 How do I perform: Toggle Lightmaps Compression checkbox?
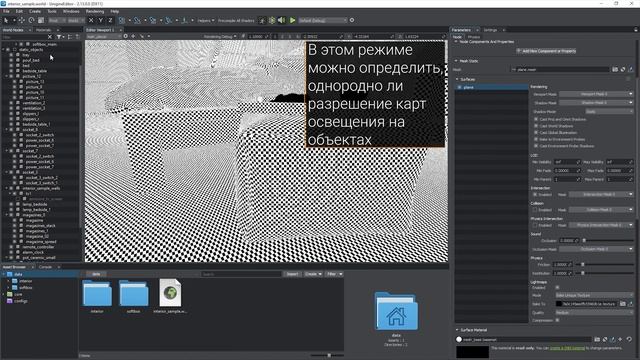coord(557,320)
